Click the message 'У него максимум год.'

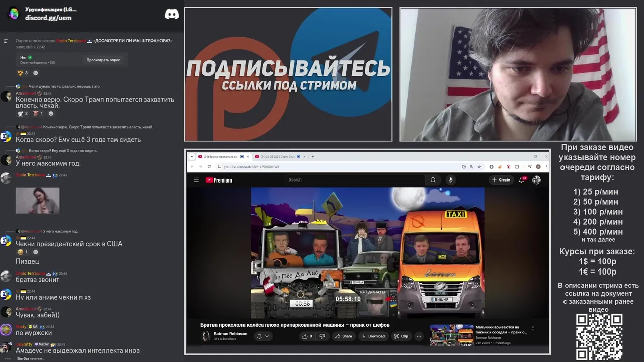point(48,163)
